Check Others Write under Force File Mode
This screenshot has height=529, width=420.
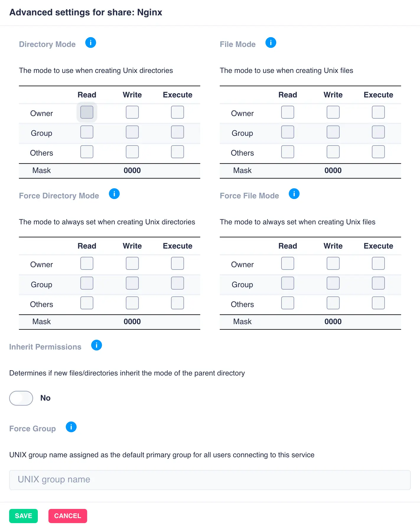pos(333,303)
